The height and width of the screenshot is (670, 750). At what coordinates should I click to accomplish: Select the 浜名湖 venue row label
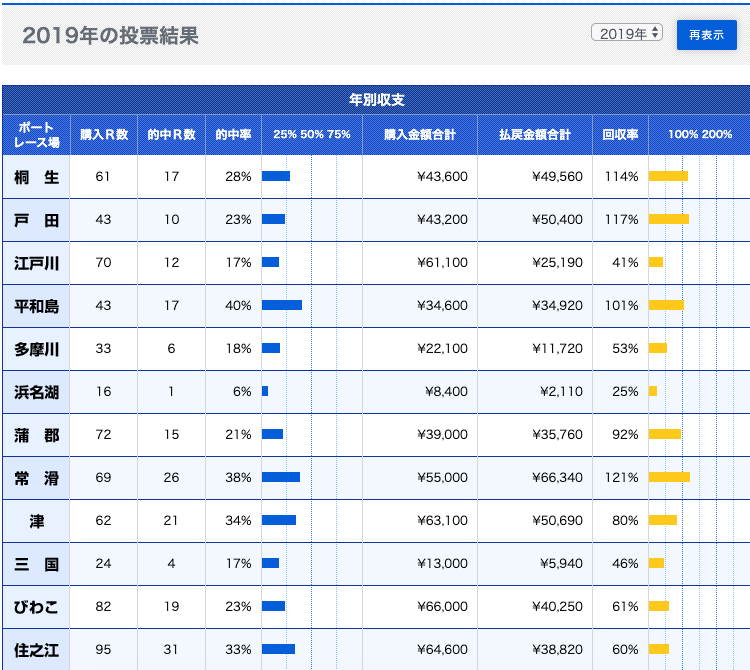pos(36,392)
